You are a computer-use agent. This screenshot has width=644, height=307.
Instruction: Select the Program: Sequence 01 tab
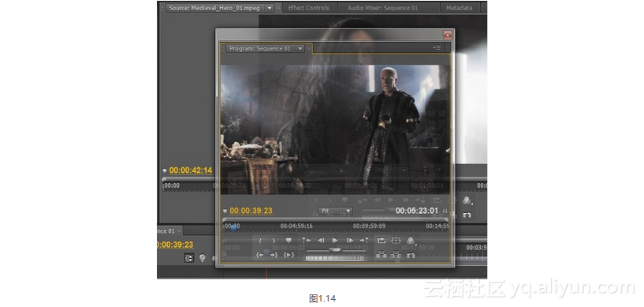tap(260, 48)
